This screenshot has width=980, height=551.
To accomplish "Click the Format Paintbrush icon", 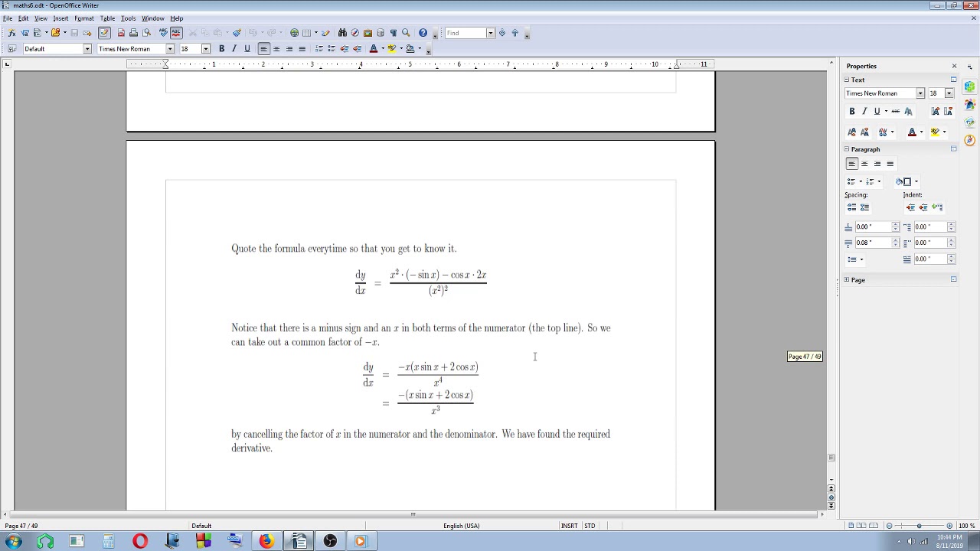I will click(x=237, y=33).
